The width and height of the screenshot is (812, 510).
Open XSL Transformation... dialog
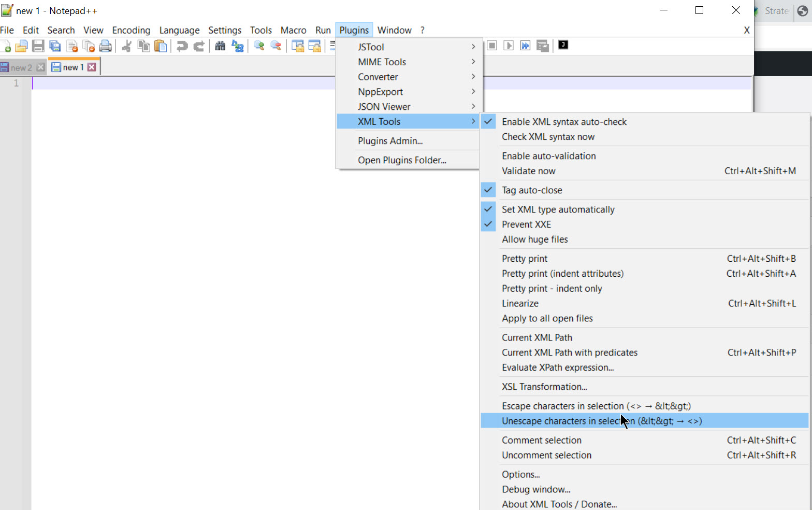645,387
